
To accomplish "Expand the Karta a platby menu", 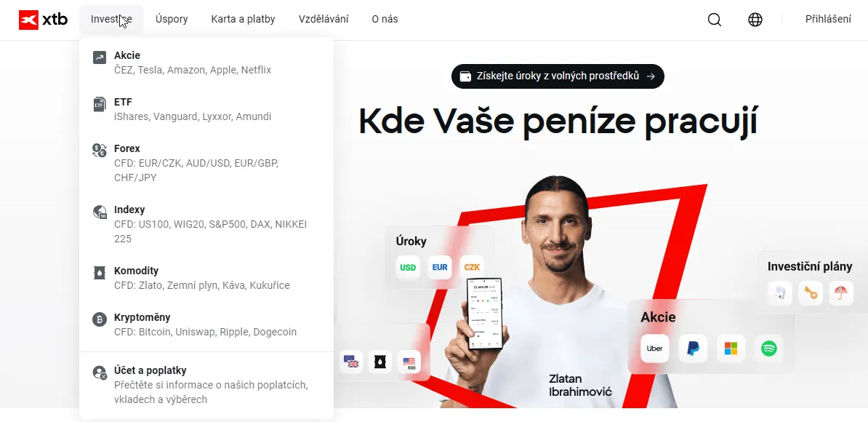I will pos(243,20).
